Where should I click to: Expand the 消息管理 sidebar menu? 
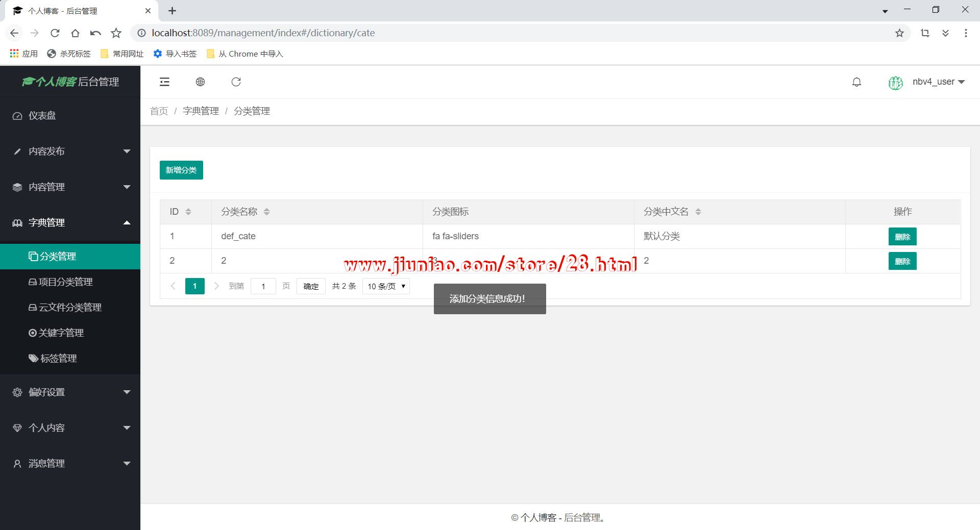click(70, 464)
